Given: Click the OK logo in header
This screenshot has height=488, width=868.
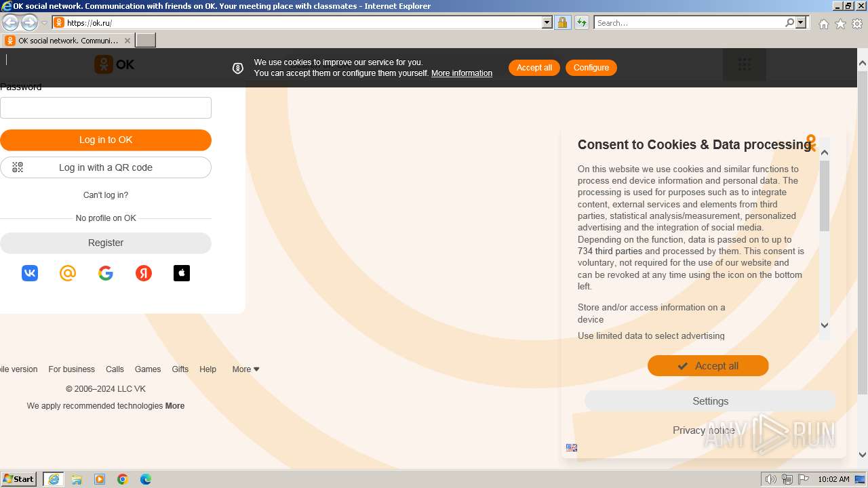Looking at the screenshot, I should coord(114,64).
